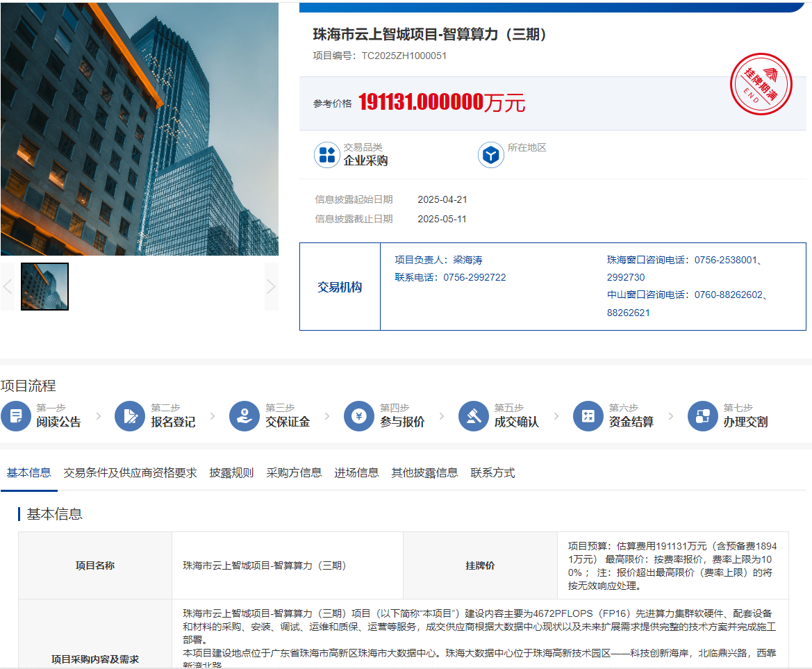
Task: Click the 基本信息 section heading below tabs
Action: [x=54, y=514]
